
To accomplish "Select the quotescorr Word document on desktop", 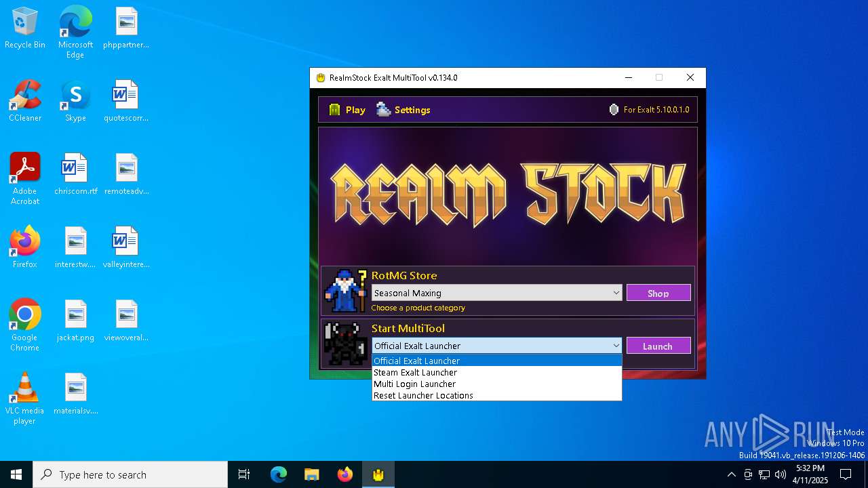I will pyautogui.click(x=126, y=101).
